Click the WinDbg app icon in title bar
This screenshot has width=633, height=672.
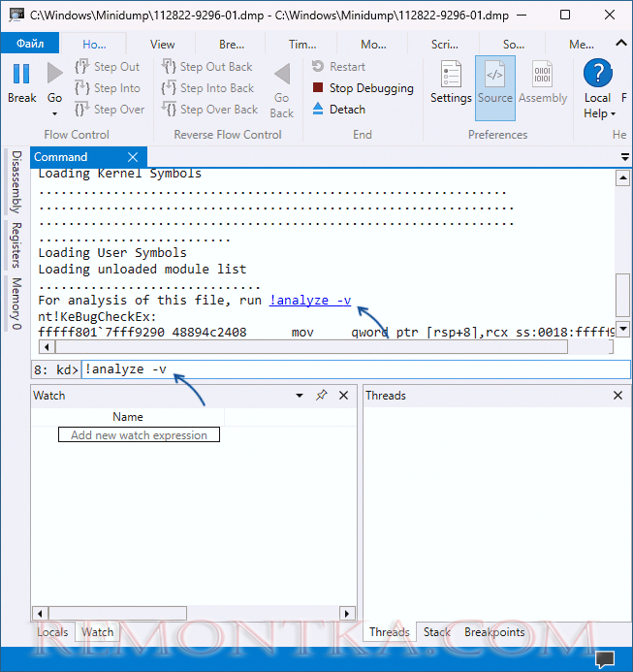[x=16, y=15]
